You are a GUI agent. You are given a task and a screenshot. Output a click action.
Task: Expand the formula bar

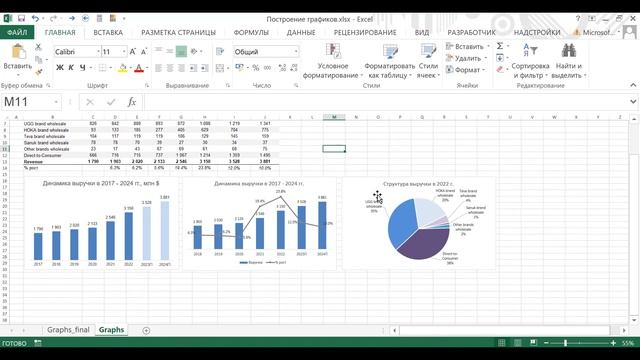[x=633, y=102]
